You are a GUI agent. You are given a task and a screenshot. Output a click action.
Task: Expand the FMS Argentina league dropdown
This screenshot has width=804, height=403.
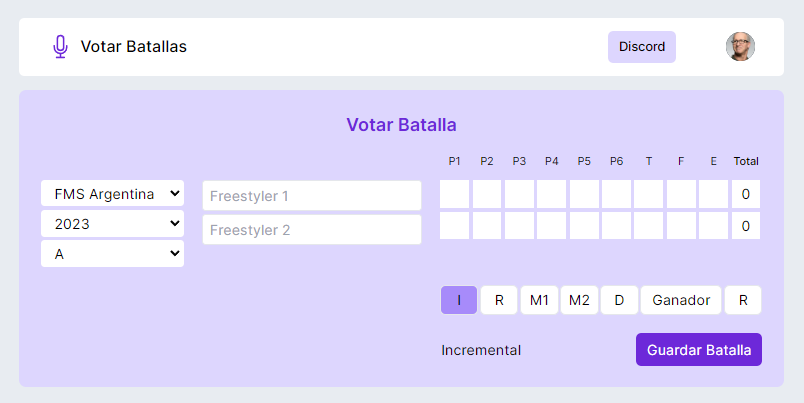(112, 193)
